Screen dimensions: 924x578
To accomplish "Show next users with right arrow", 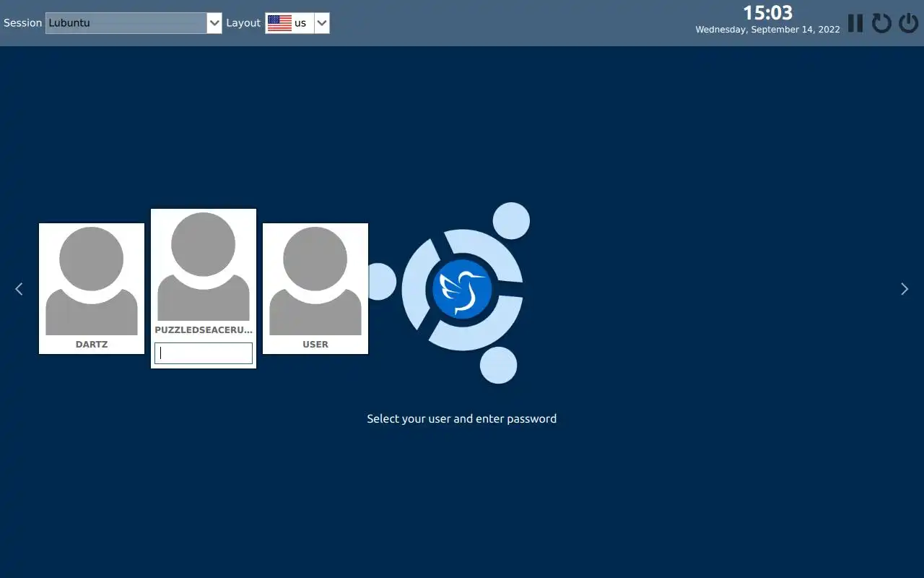I will [x=905, y=289].
